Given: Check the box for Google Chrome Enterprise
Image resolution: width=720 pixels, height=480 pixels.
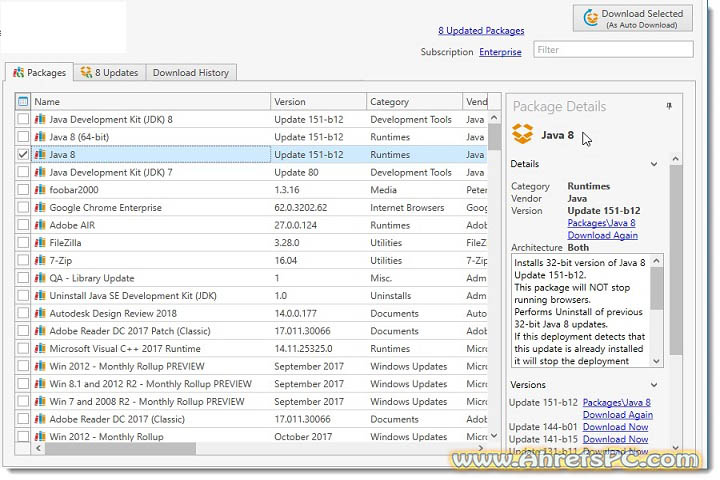Looking at the screenshot, I should 22,207.
